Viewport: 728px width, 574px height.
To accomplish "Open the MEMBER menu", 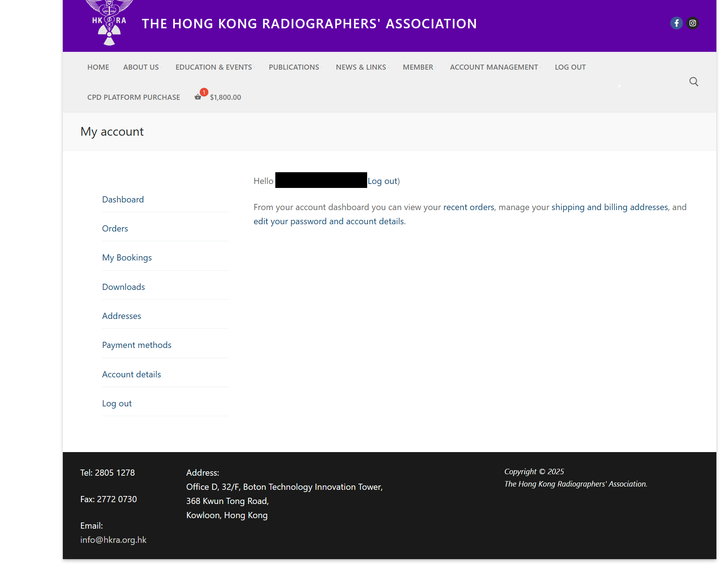I will [418, 67].
